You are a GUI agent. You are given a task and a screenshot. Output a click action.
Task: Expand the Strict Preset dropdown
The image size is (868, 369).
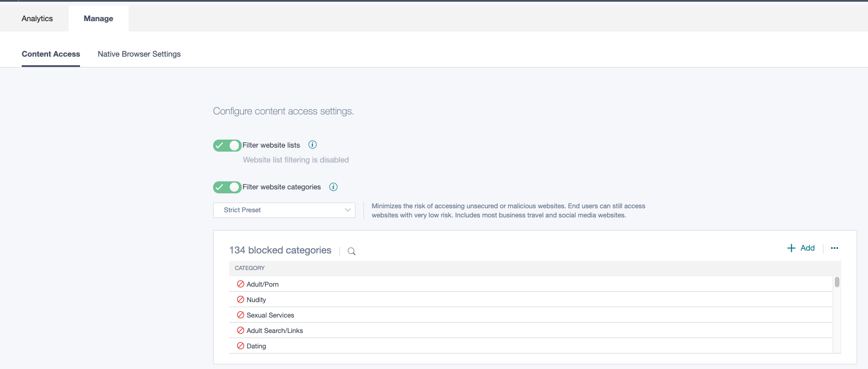tap(284, 210)
